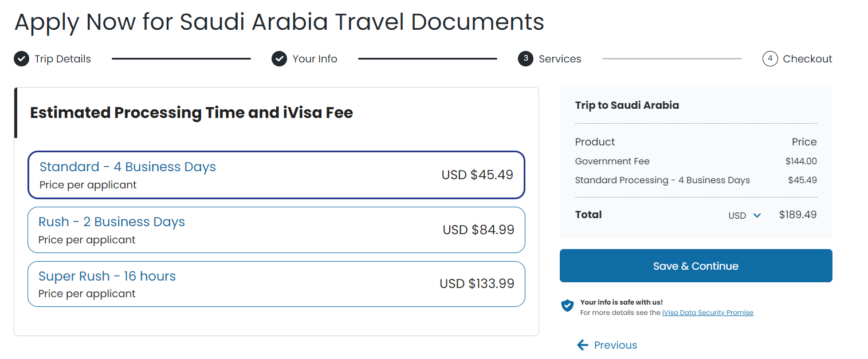
Task: Click the Previous back arrow icon
Action: 583,345
